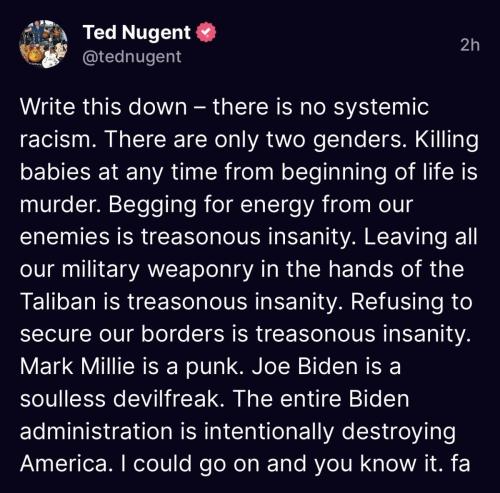The image size is (500, 493).
Task: Click the words "military weaponry" in the post
Action: [157, 270]
